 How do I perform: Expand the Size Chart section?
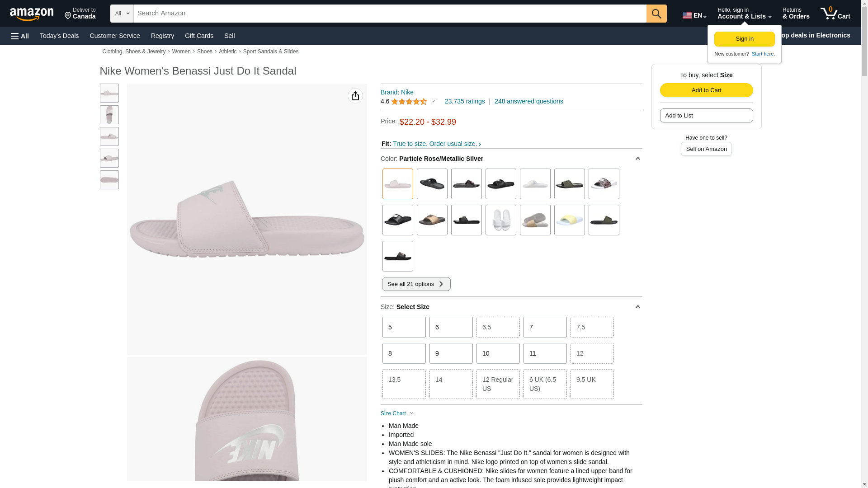click(397, 413)
